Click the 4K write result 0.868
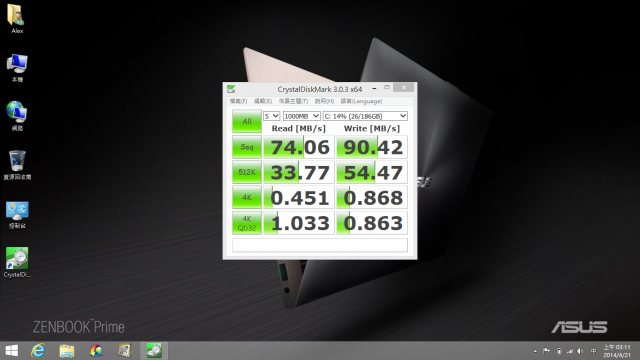The image size is (640, 360). (372, 198)
